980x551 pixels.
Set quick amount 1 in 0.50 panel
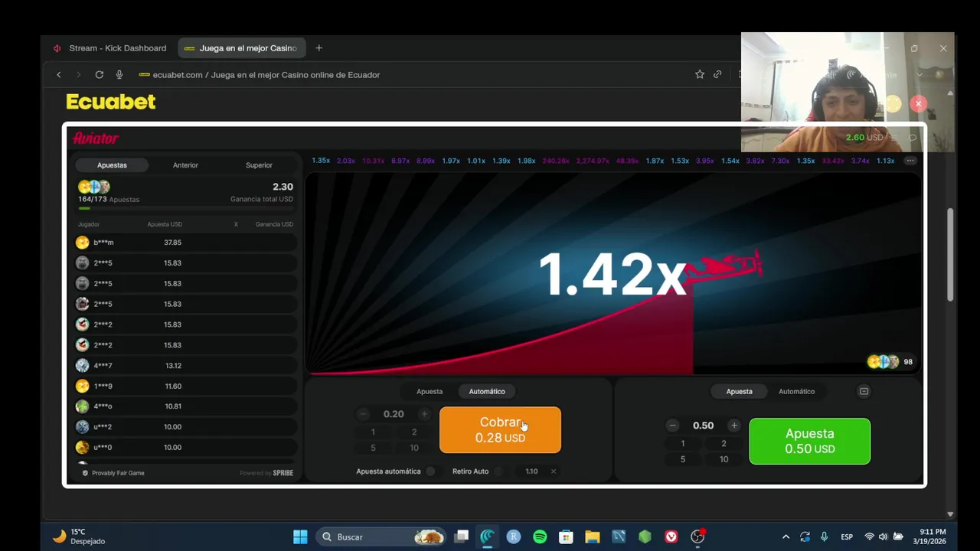coord(683,443)
